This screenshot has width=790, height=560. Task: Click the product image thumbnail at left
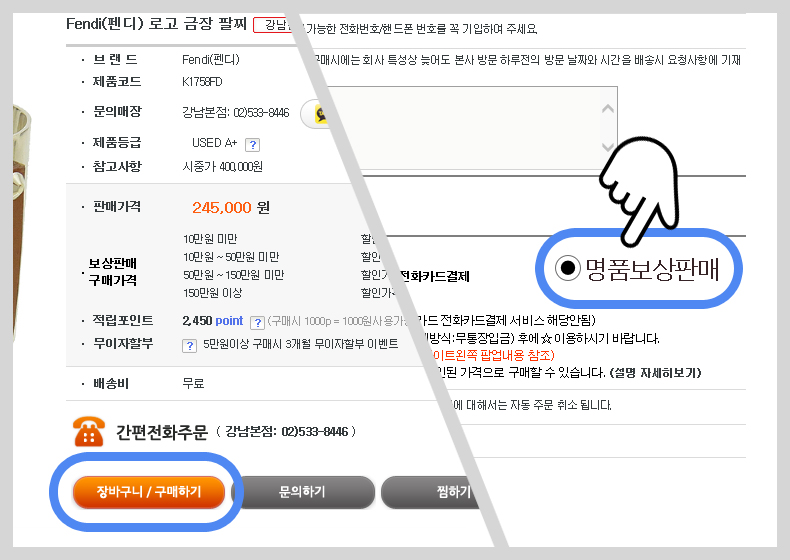[21, 222]
